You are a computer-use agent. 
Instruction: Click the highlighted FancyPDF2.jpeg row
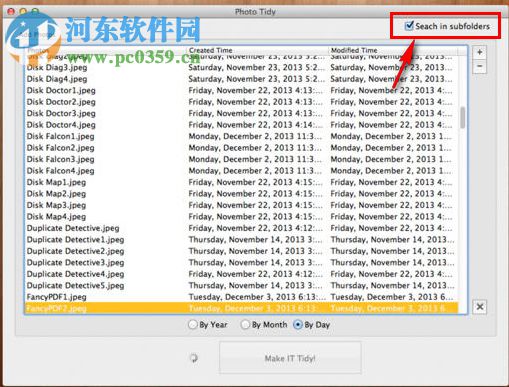coord(241,308)
